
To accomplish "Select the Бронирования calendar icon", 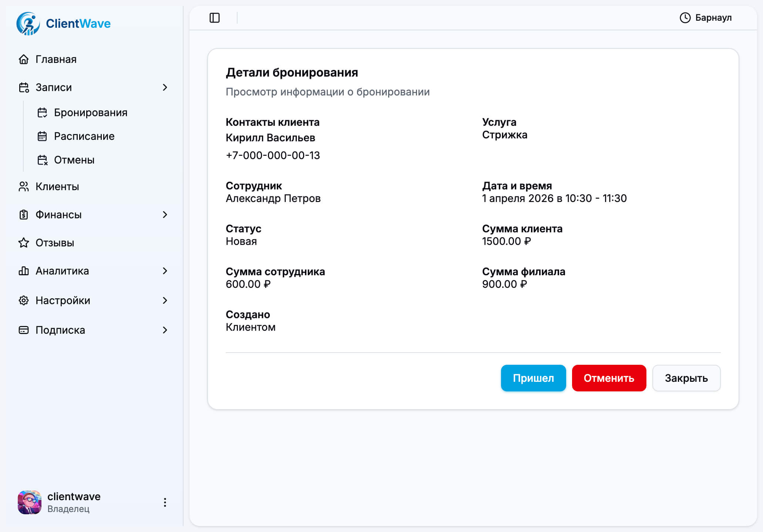I will 43,112.
